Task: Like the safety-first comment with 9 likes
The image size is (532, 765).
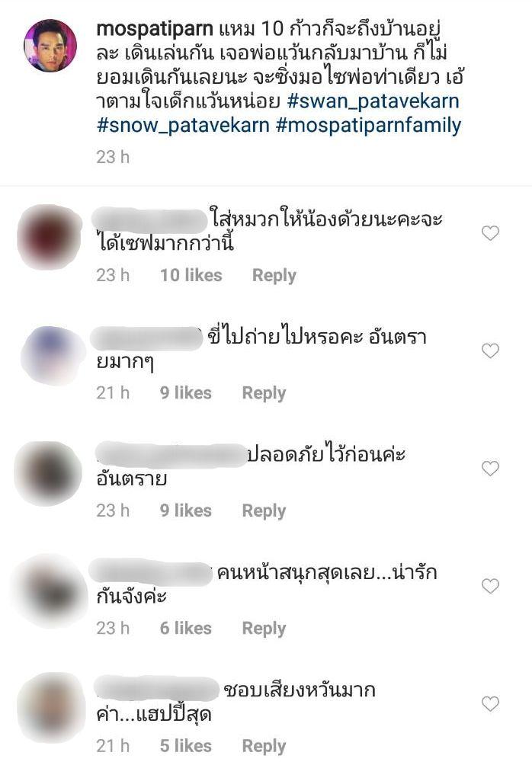Action: point(490,469)
